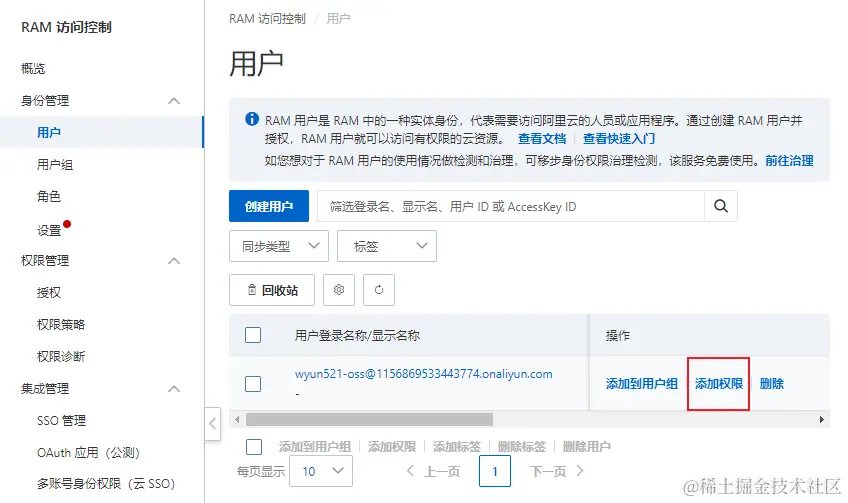Open the 查看快速入门 link

pyautogui.click(x=619, y=138)
